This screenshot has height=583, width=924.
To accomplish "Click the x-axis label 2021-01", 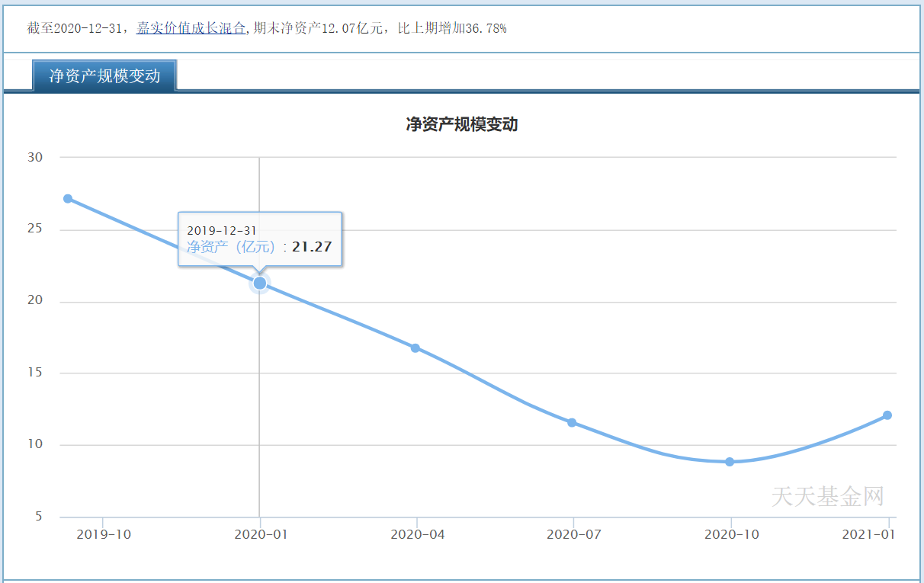I will 869,535.
